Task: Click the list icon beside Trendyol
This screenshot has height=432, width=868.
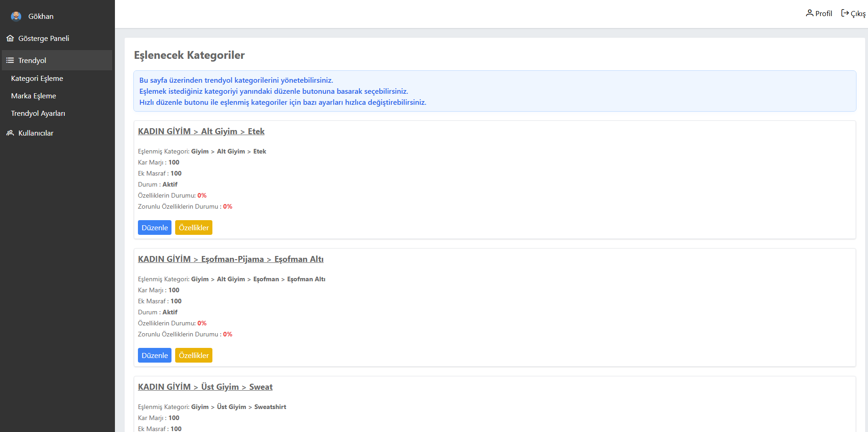Action: tap(10, 61)
